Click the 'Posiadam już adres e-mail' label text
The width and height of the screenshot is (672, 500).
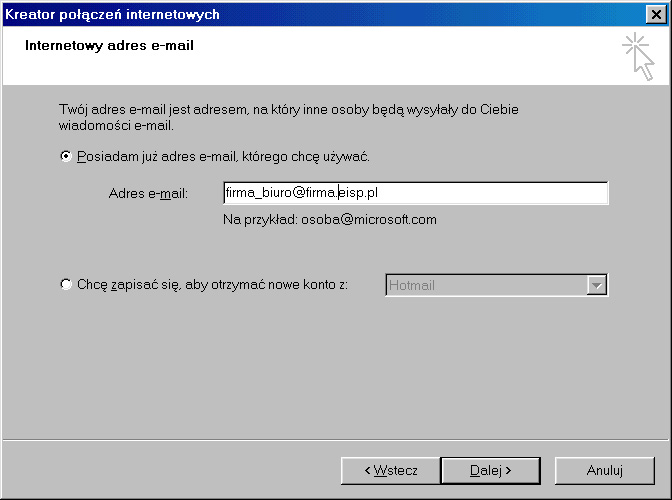[223, 157]
